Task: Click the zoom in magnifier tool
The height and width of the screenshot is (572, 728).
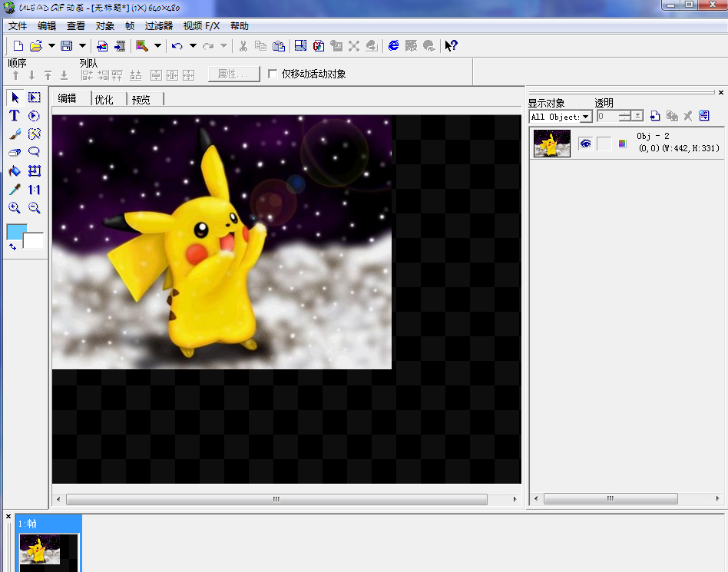Action: point(15,207)
